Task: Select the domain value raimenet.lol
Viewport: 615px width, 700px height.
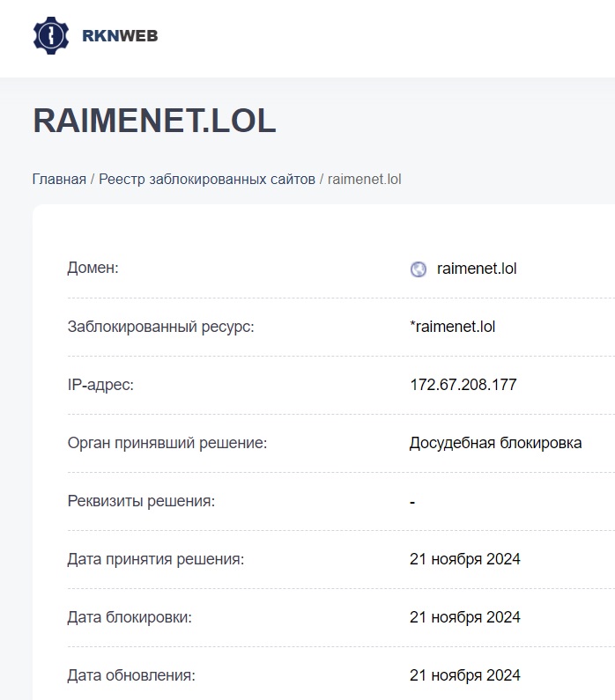Action: pos(477,269)
